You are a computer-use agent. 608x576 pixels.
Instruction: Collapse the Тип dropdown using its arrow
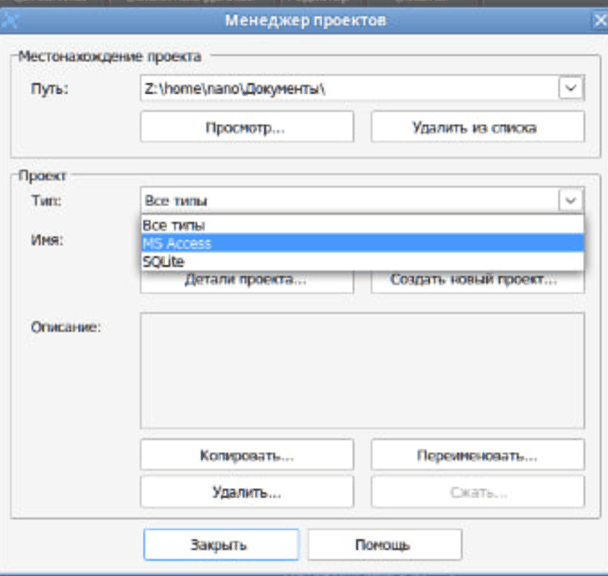(570, 200)
